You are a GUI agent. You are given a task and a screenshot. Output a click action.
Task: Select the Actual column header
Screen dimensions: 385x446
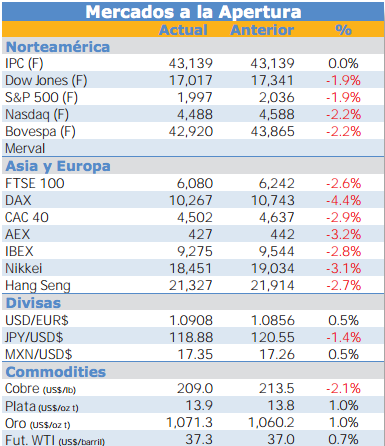(183, 30)
